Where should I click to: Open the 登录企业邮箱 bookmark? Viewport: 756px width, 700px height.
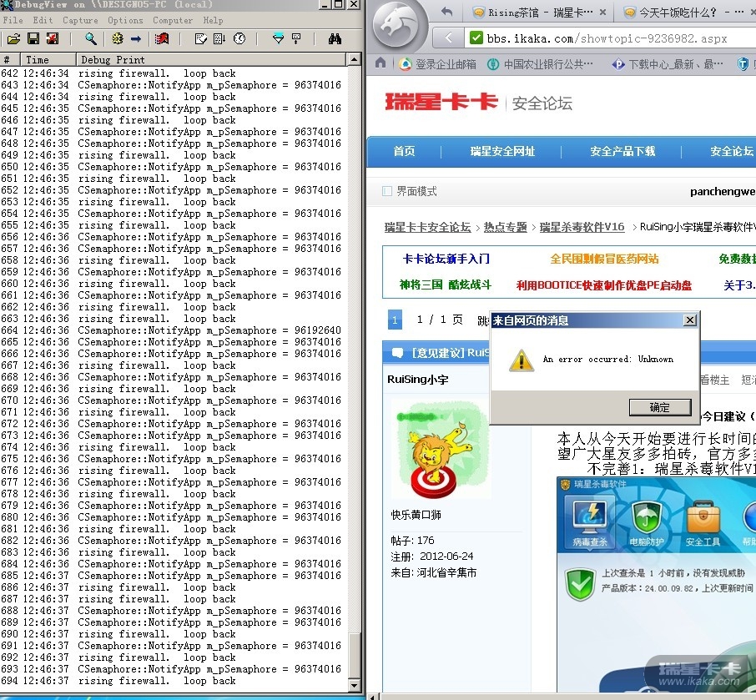438,63
